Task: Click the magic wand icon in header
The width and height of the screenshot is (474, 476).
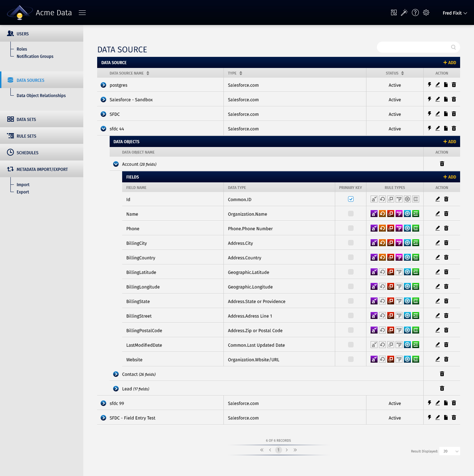Action: click(404, 13)
